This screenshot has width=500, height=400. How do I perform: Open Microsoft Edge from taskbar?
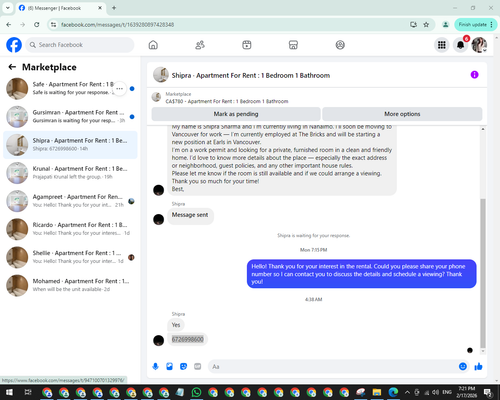click(x=393, y=392)
